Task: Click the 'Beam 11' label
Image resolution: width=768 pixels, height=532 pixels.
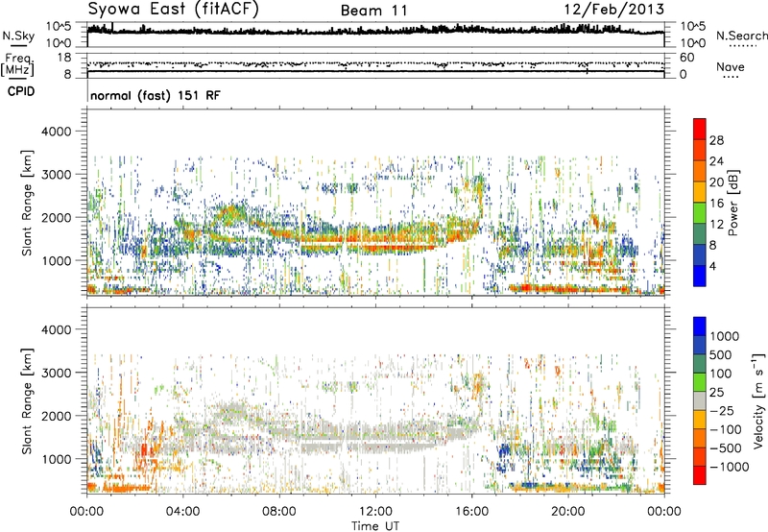Action: pos(374,11)
